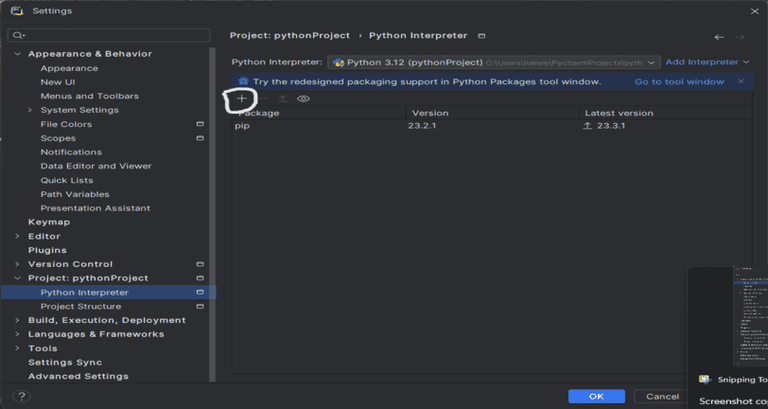Click the minus uninstall package icon
Screen dimensions: 768x409
click(263, 98)
